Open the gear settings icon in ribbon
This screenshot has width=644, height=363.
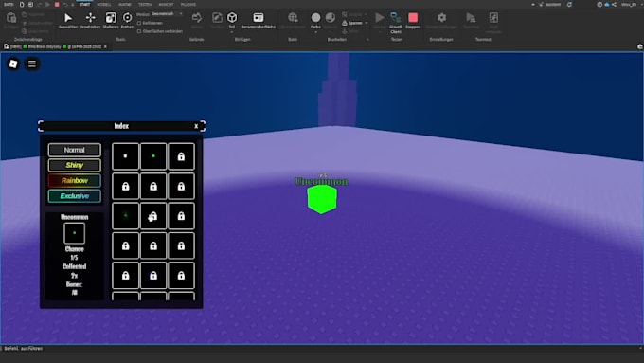pyautogui.click(x=441, y=18)
